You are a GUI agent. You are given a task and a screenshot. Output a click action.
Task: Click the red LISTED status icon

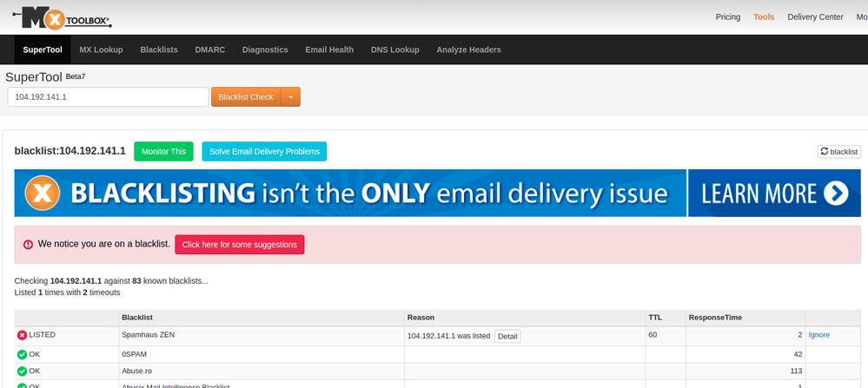tap(22, 335)
